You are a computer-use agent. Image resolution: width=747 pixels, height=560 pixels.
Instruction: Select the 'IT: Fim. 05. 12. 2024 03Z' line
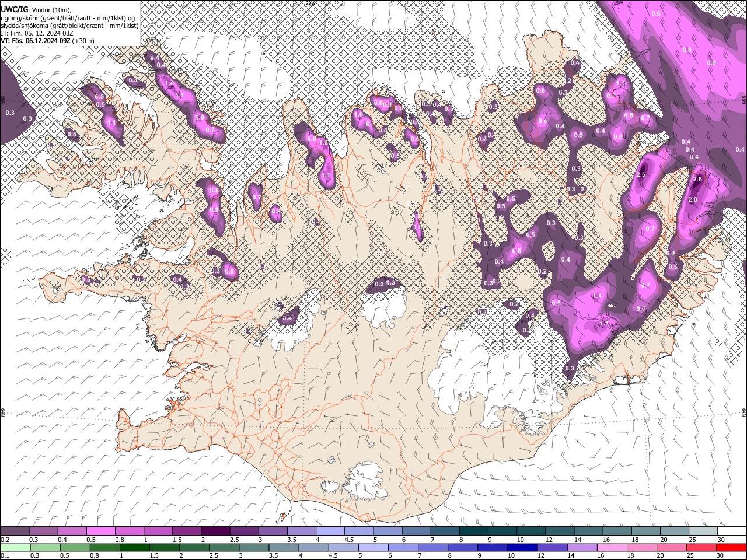(37, 33)
